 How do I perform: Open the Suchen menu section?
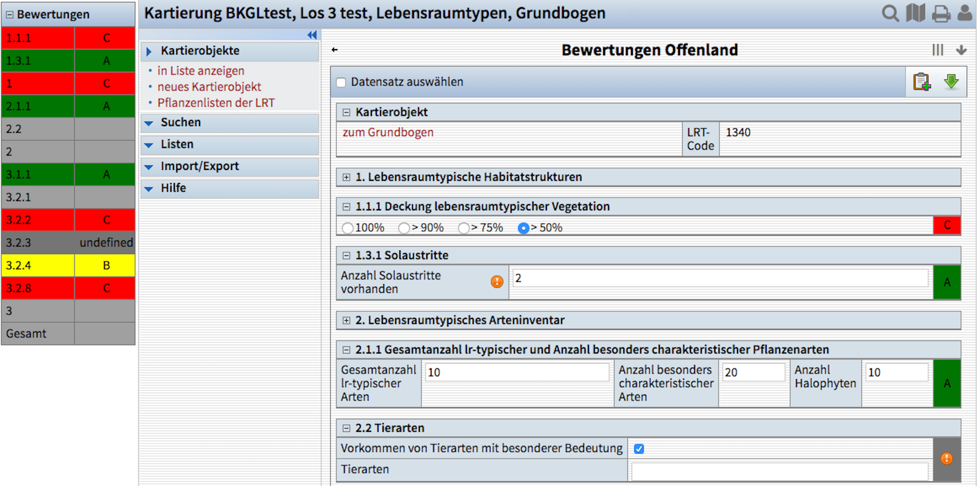point(181,123)
